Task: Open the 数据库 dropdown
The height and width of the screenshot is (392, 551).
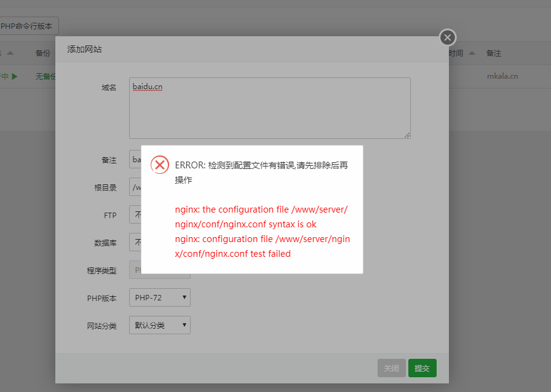Action: point(135,242)
